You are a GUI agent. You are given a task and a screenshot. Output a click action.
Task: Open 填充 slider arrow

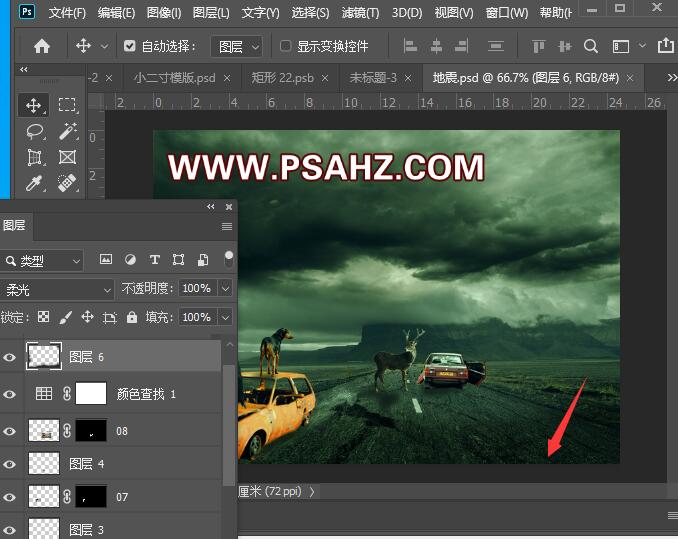225,318
